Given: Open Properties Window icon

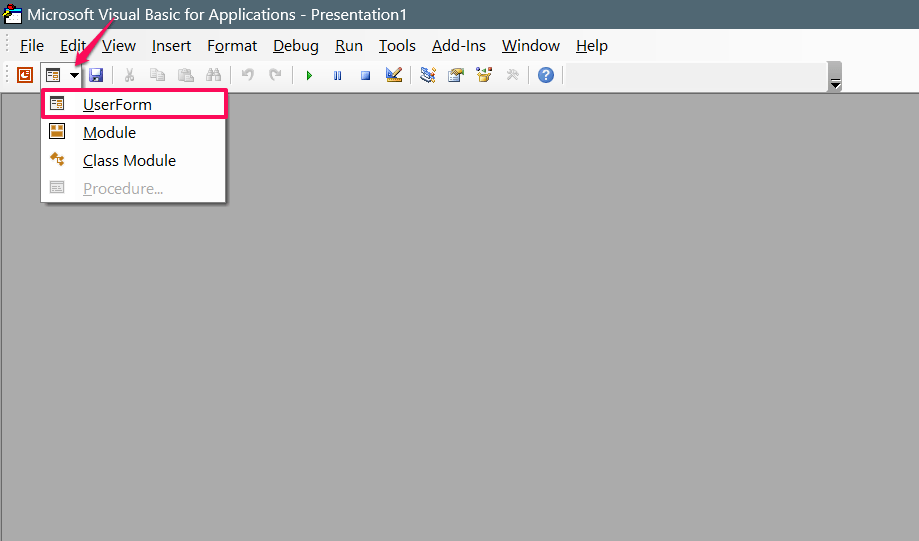Looking at the screenshot, I should pos(456,75).
